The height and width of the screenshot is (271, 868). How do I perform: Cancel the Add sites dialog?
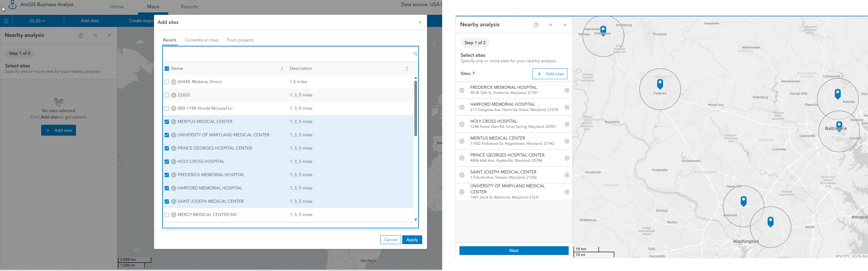coord(390,240)
